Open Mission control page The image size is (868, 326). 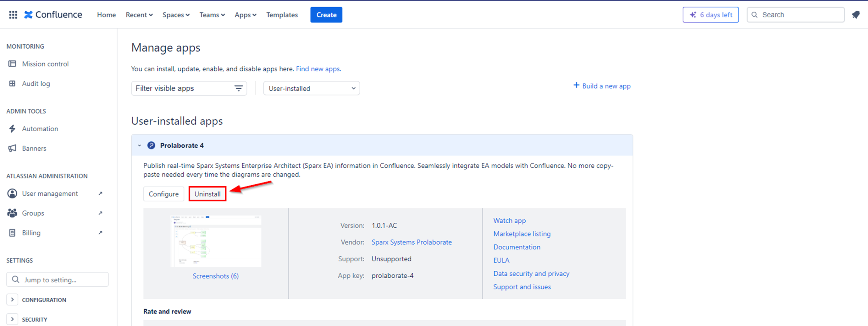pos(46,64)
